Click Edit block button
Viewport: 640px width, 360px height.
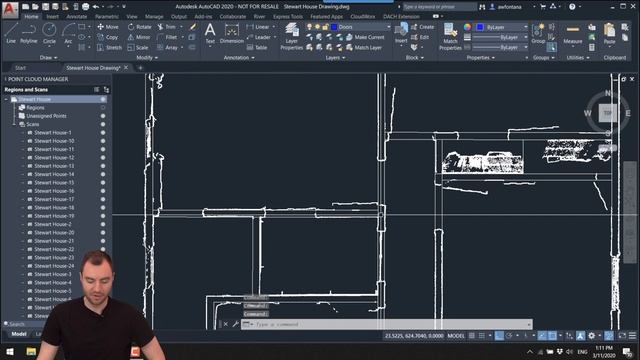420,37
